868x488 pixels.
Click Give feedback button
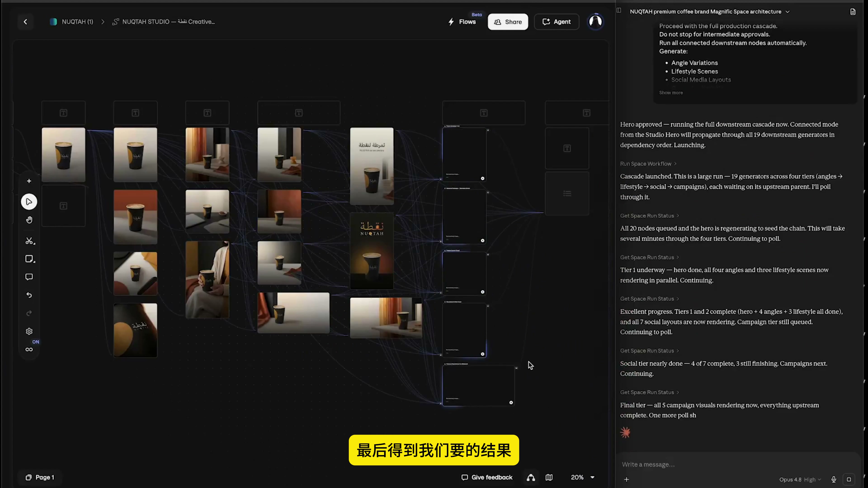point(487,477)
